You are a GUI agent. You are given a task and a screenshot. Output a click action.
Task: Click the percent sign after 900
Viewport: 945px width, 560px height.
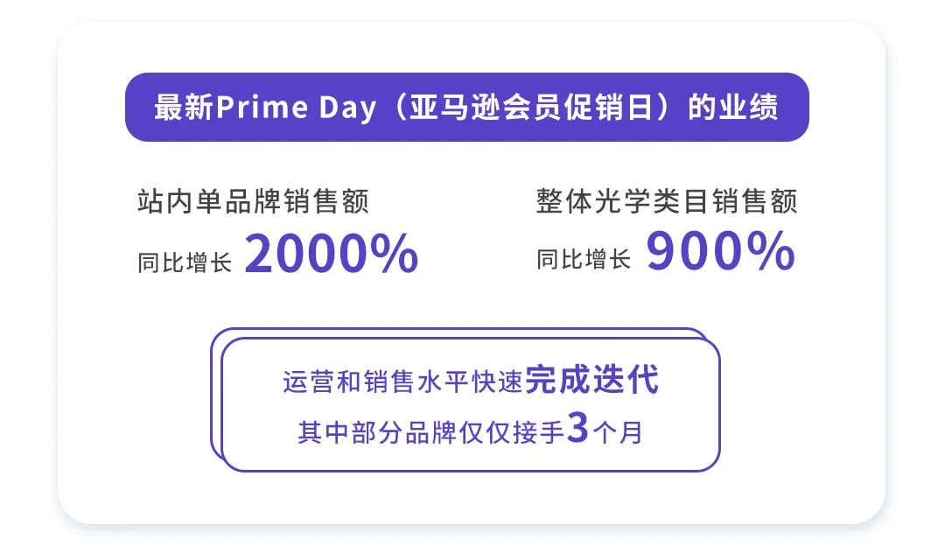pyautogui.click(x=772, y=250)
